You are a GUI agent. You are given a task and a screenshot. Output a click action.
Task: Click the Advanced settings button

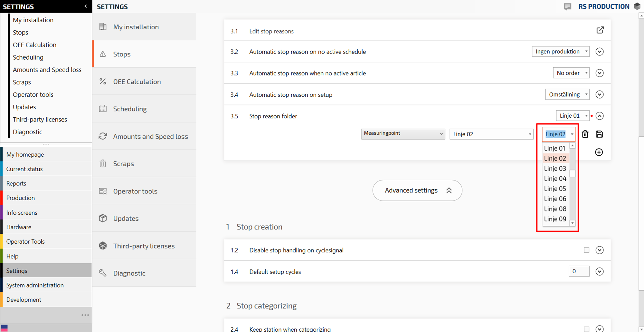417,190
